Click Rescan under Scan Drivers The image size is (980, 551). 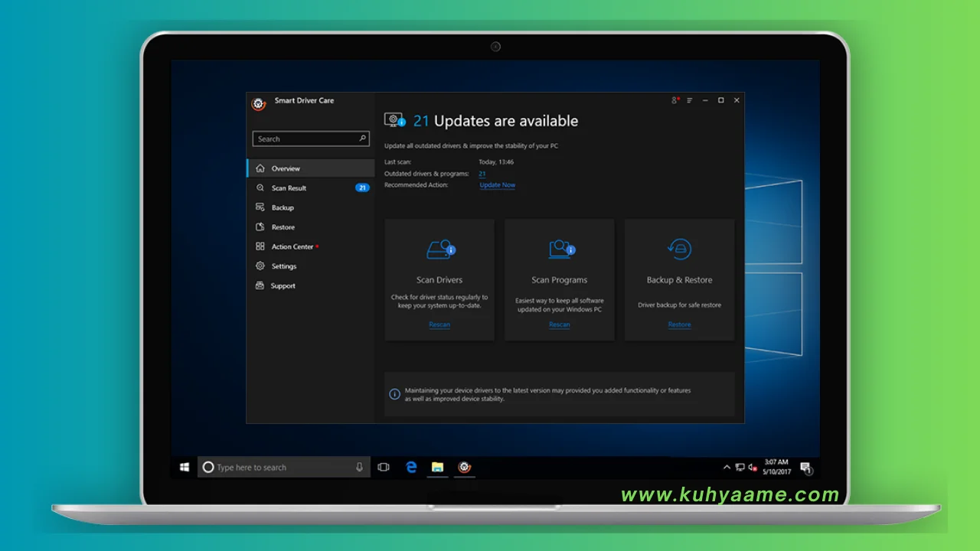point(439,324)
